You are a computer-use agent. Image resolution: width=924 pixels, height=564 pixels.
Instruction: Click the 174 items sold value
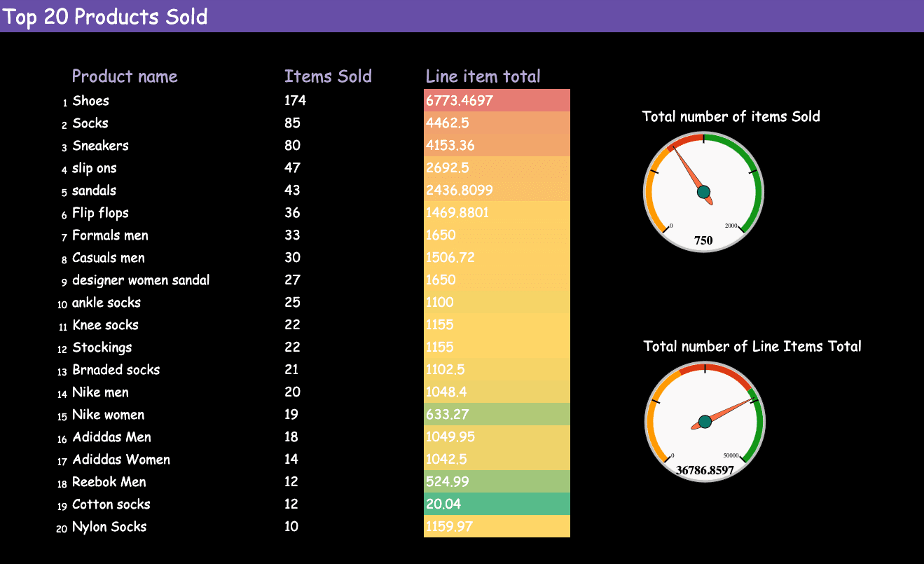pos(295,101)
